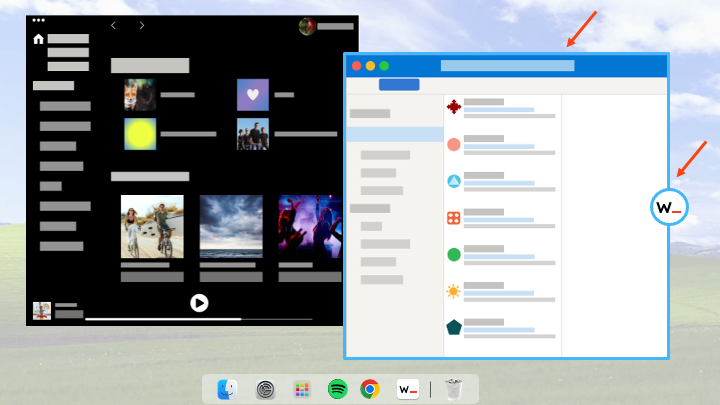The width and height of the screenshot is (720, 405).
Task: Select the mail row with green circle icon
Action: click(x=502, y=255)
